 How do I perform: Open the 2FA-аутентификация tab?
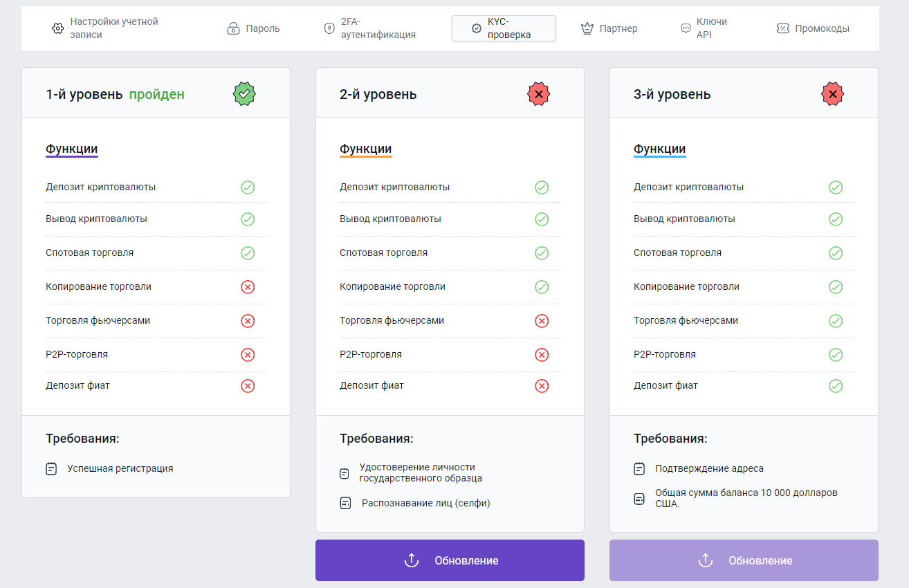click(x=370, y=28)
